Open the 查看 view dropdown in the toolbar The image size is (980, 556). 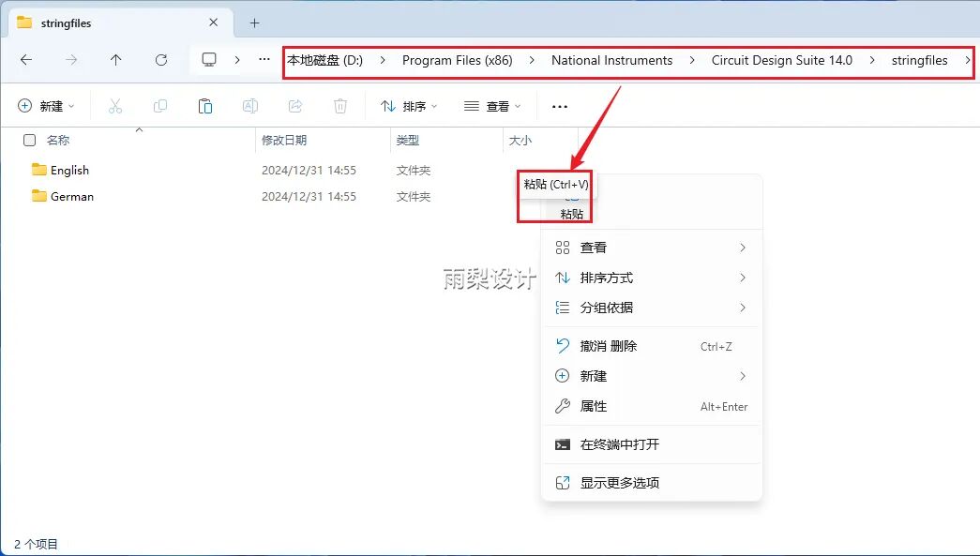pos(492,105)
